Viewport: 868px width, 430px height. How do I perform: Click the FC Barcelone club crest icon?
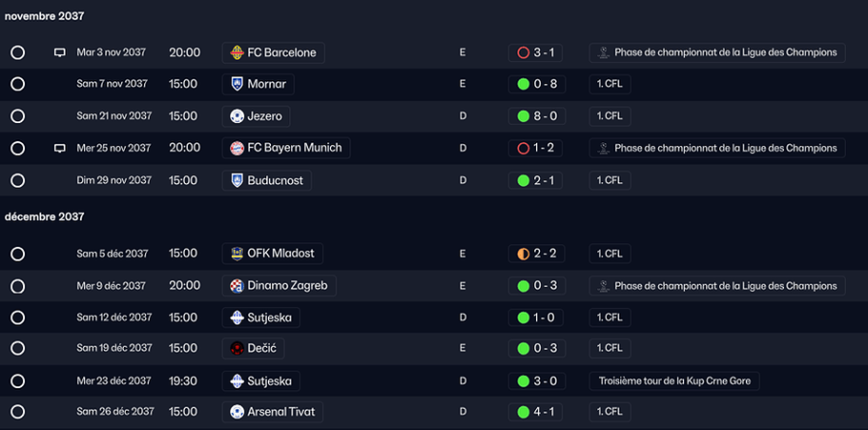tap(237, 52)
